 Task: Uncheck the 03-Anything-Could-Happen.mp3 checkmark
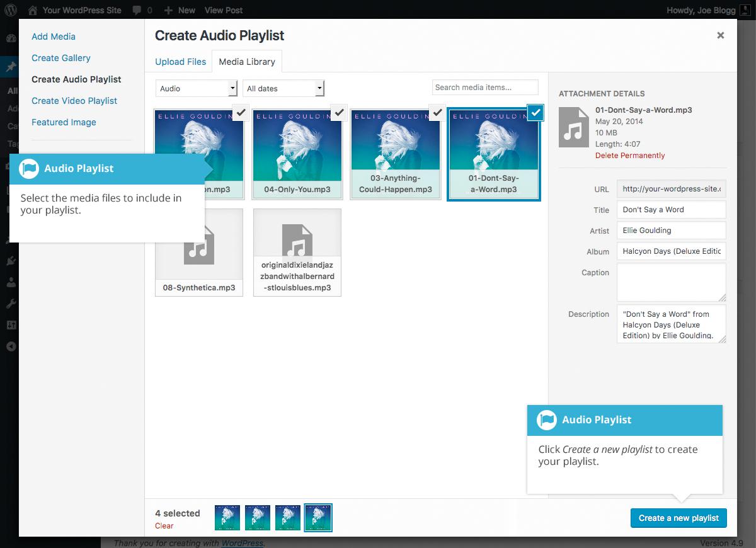point(437,113)
